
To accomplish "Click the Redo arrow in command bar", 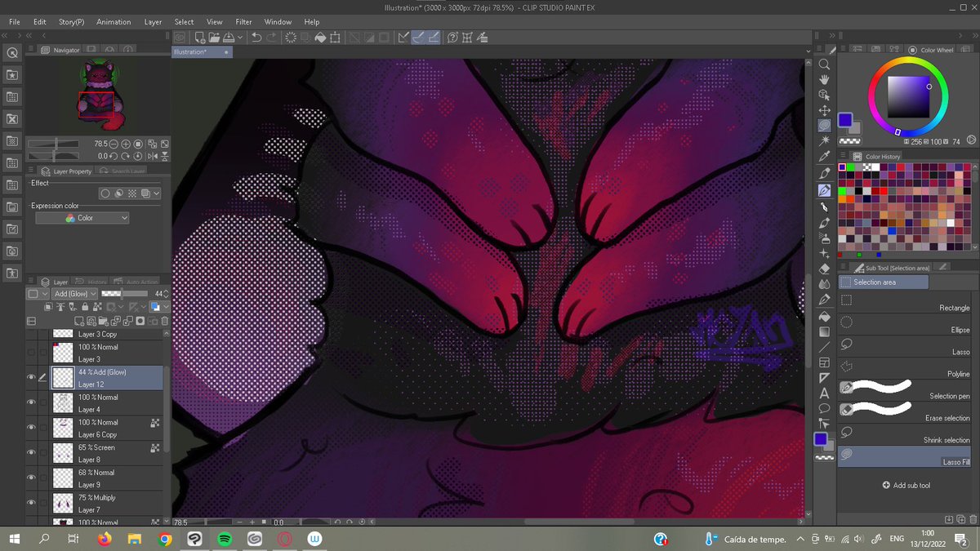I will 271,37.
